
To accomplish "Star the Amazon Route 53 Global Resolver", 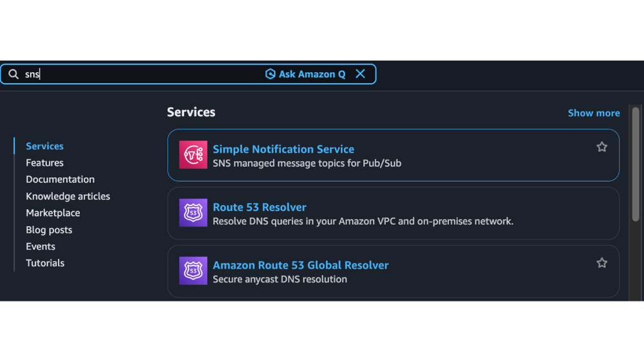I will pos(601,263).
